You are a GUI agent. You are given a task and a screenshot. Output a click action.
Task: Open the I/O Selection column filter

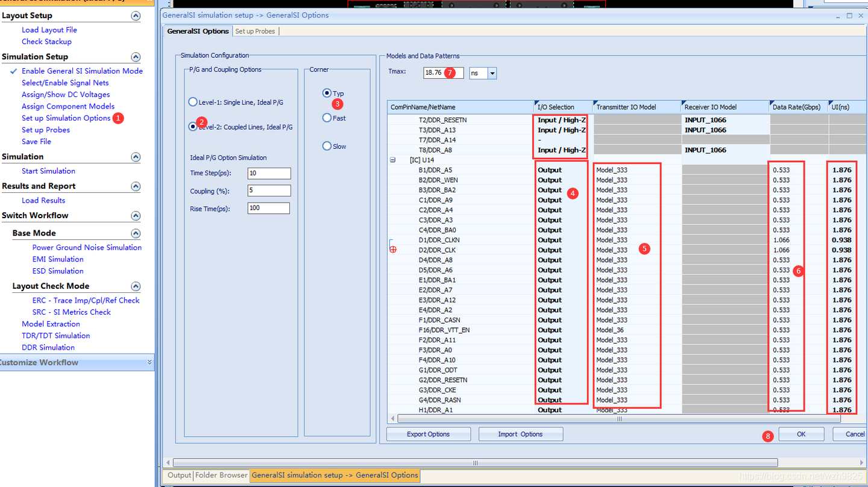coord(535,102)
